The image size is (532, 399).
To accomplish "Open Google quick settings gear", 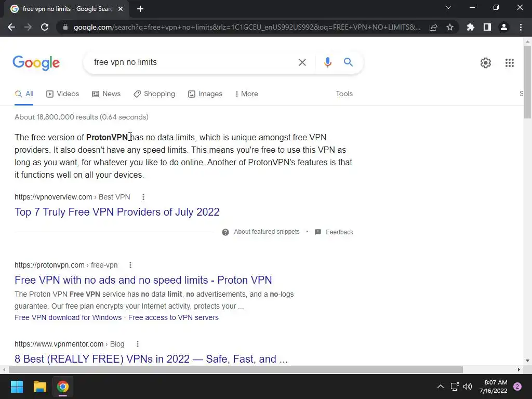I will 486,63.
